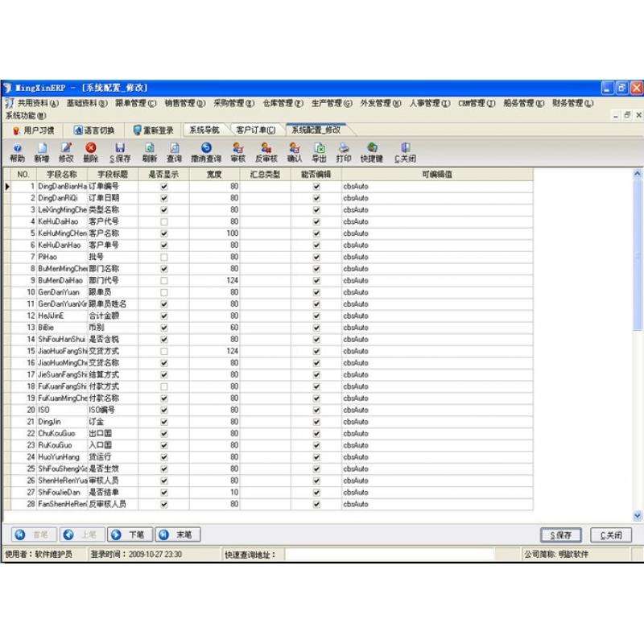Check 是否显示 for KeHuDaiHao row
The height and width of the screenshot is (644, 644).
click(x=164, y=222)
